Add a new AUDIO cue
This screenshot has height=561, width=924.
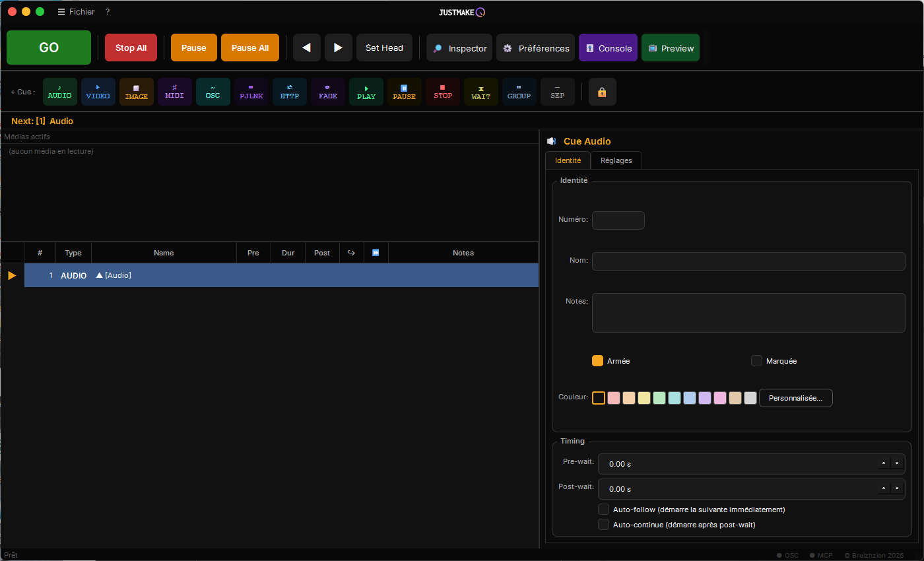click(60, 92)
